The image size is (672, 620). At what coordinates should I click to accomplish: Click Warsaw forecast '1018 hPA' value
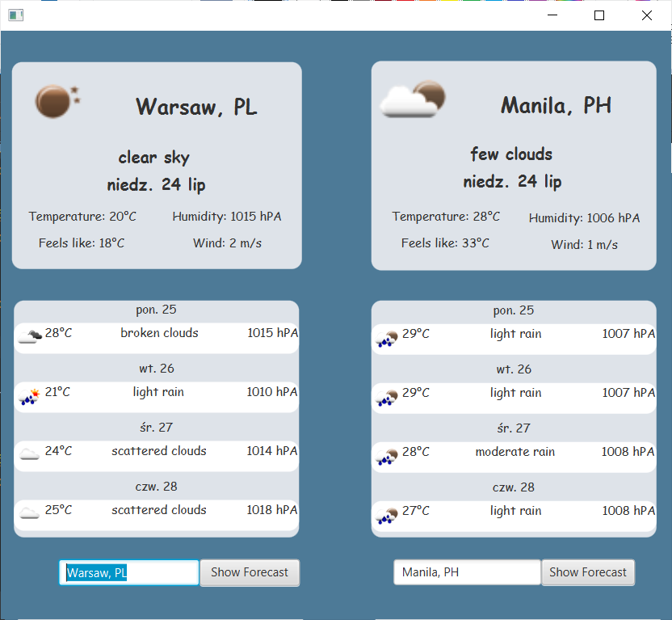[272, 510]
